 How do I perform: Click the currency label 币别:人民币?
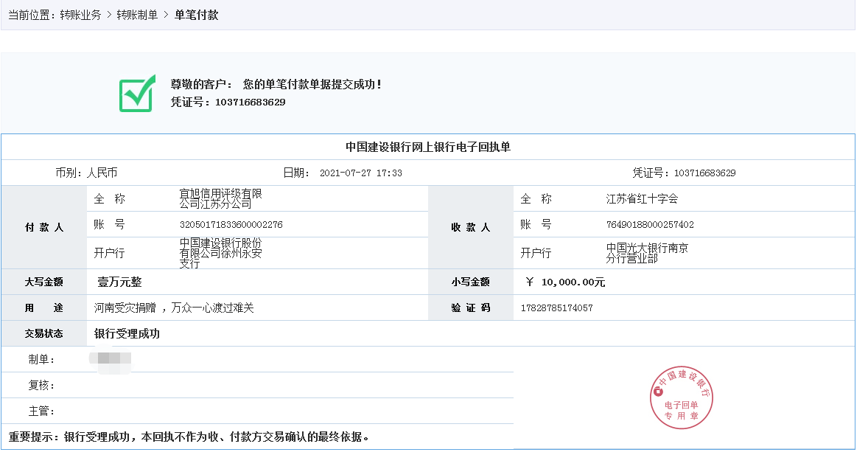86,173
